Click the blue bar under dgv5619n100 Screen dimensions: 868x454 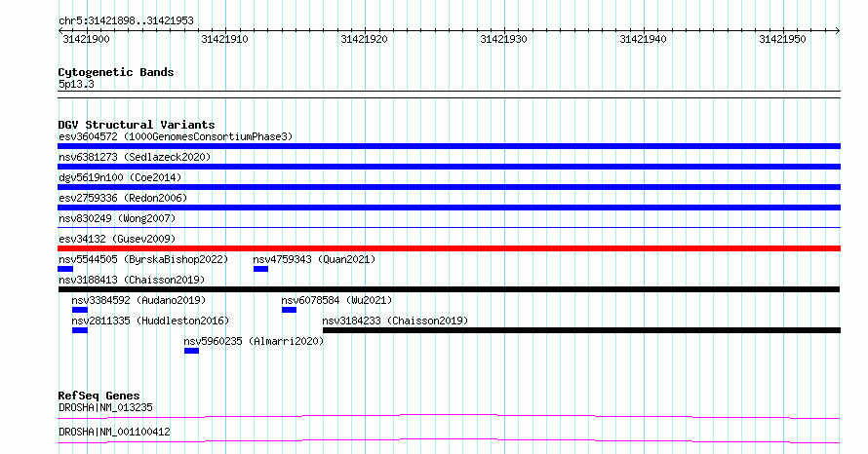pyautogui.click(x=449, y=187)
